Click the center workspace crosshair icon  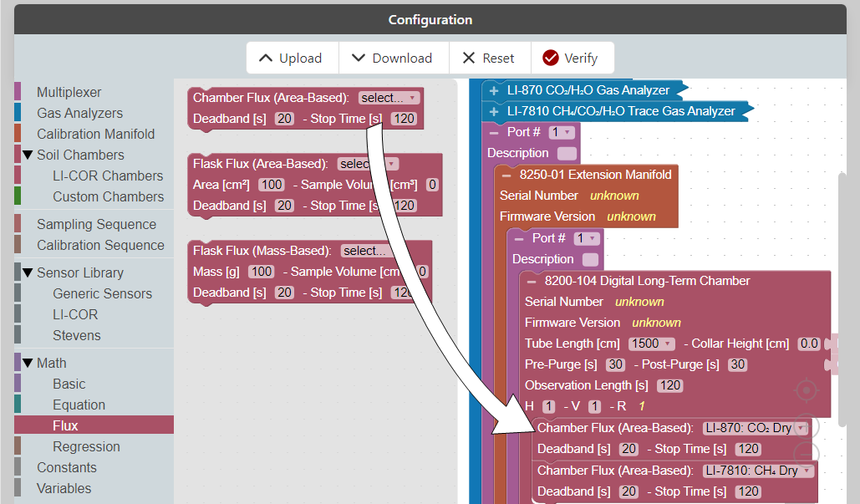tap(807, 390)
